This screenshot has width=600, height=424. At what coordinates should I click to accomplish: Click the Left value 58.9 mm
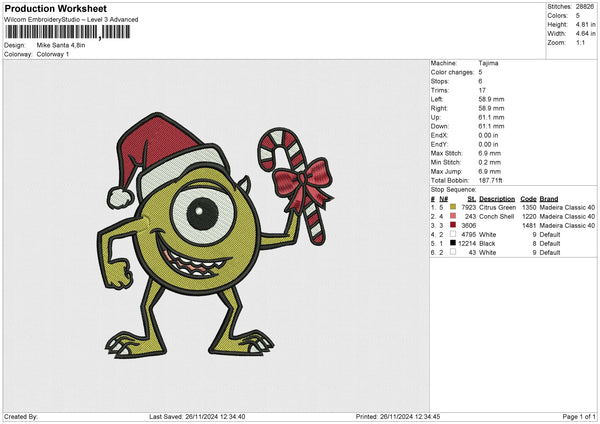click(491, 99)
